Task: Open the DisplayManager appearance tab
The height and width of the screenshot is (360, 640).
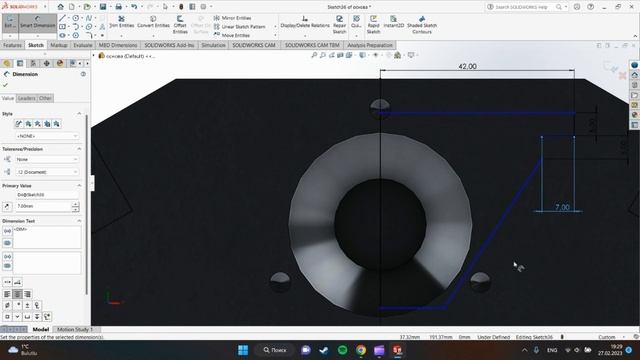Action: (x=60, y=63)
